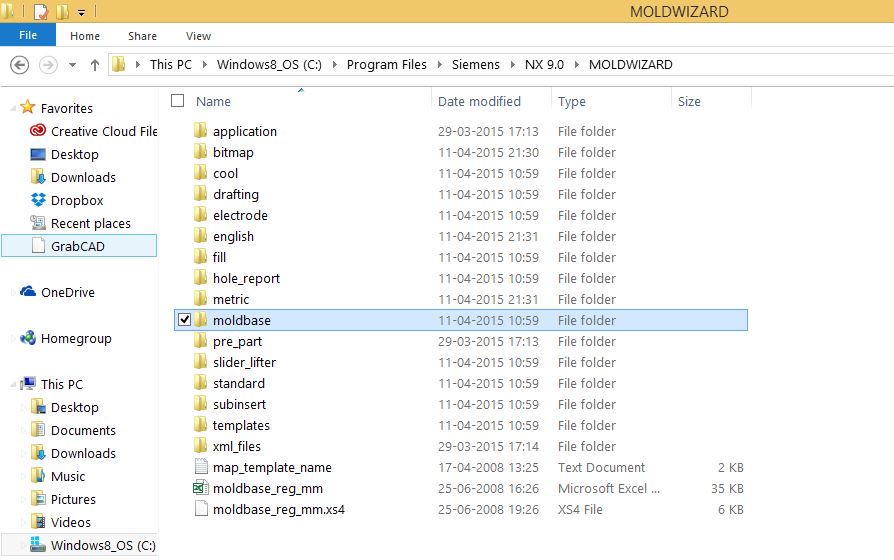This screenshot has width=894, height=560.
Task: Expand the breadcrumb arrow after Siemens
Action: click(513, 64)
